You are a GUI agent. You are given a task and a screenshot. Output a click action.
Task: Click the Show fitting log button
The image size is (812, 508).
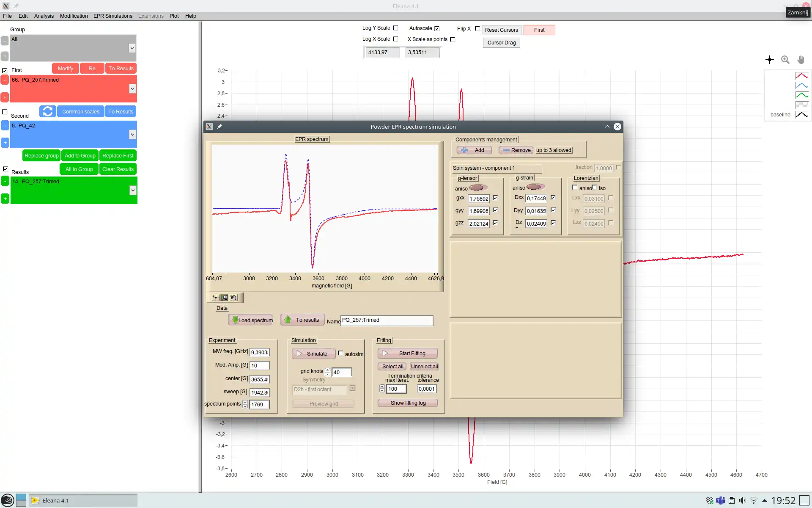407,403
